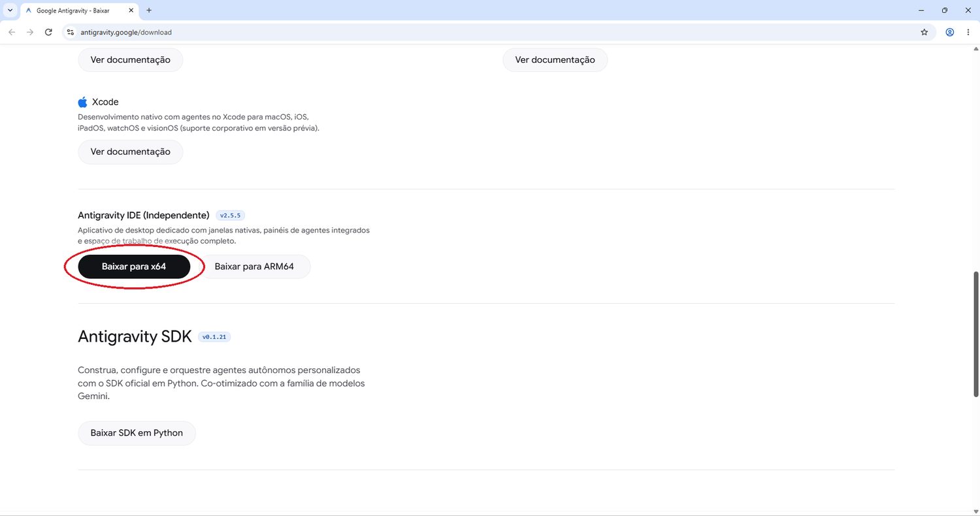980x516 pixels.
Task: Click the right-column Ver documentação button
Action: (555, 59)
